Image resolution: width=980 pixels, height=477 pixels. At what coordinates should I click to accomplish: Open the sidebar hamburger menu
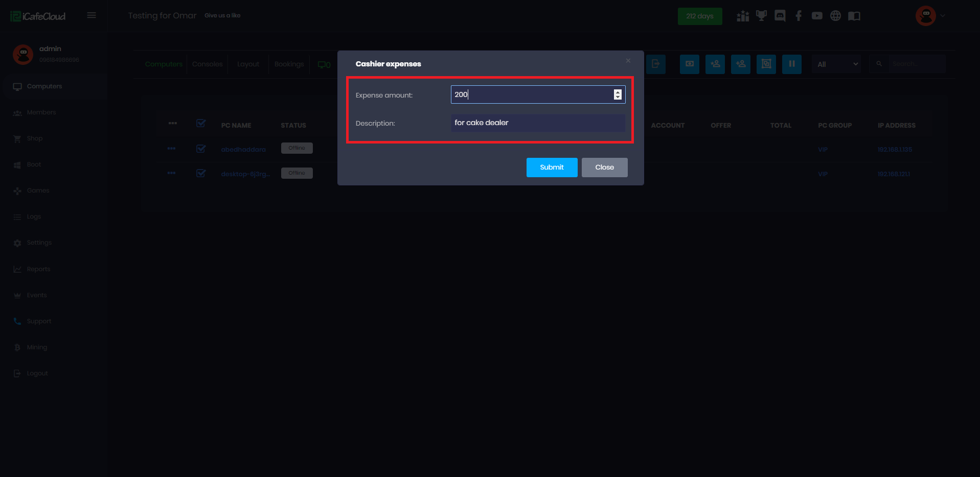click(92, 15)
